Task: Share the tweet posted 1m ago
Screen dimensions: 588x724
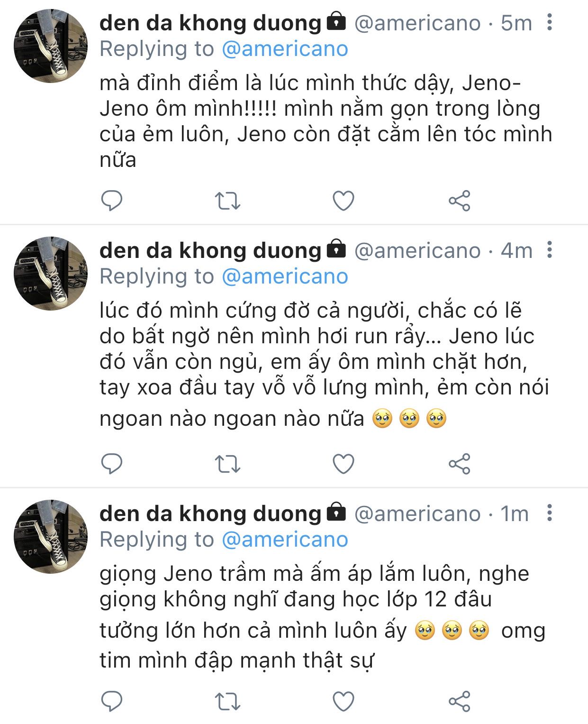Action: (x=459, y=701)
